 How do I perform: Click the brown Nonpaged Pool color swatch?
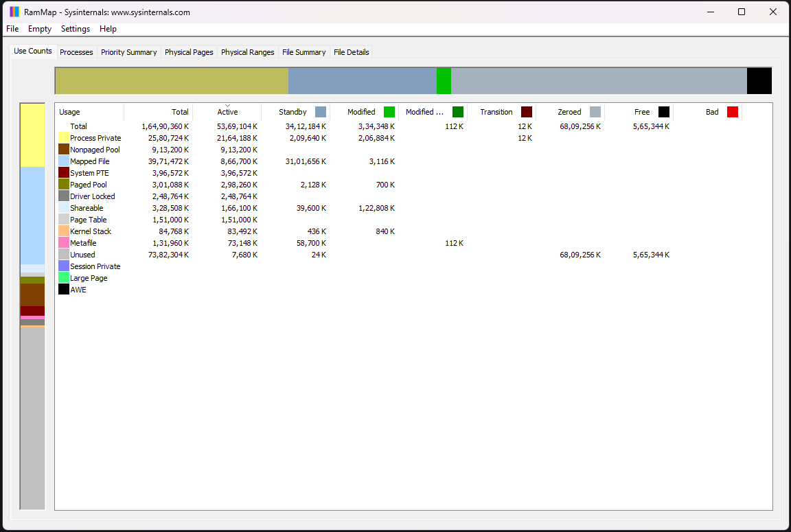64,149
